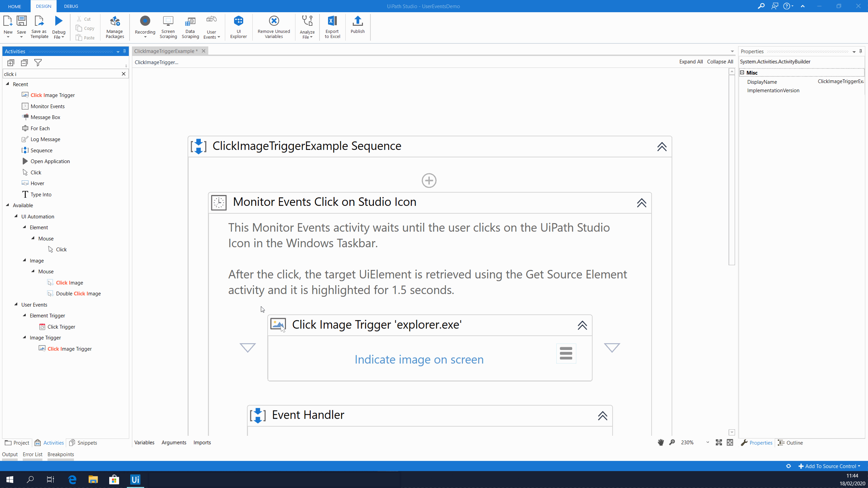Viewport: 868px width, 488px height.
Task: Click plus icon to add activity
Action: 429,180
